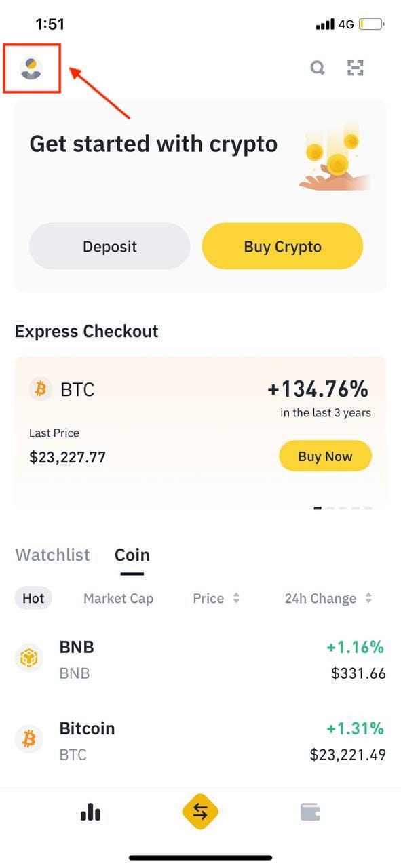Tap the Bitcoin logo in coin list
The image size is (401, 868).
click(28, 740)
